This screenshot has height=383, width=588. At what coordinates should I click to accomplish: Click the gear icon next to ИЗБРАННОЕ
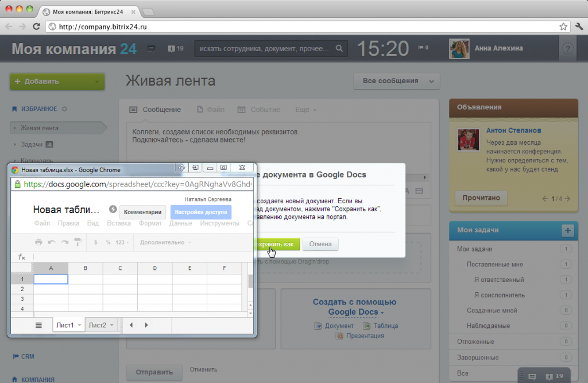[x=64, y=109]
